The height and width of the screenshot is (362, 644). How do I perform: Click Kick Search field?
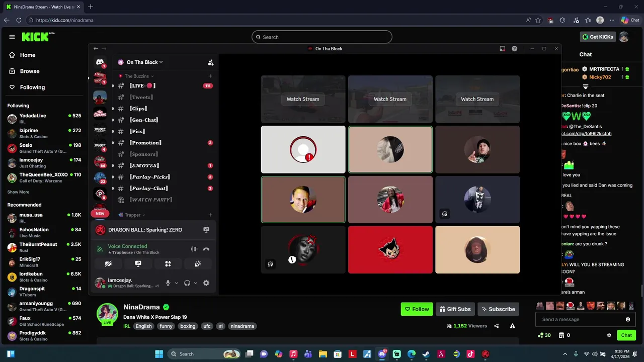[x=322, y=37]
